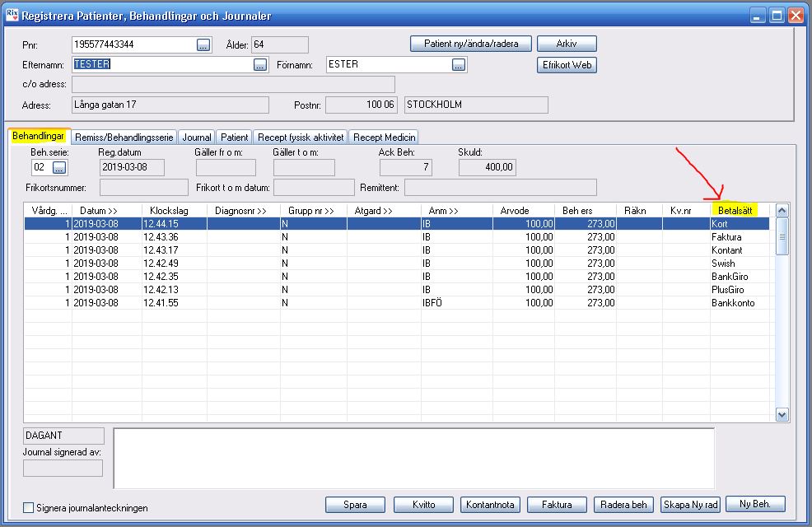Select the row with time 12.43.36

point(397,237)
